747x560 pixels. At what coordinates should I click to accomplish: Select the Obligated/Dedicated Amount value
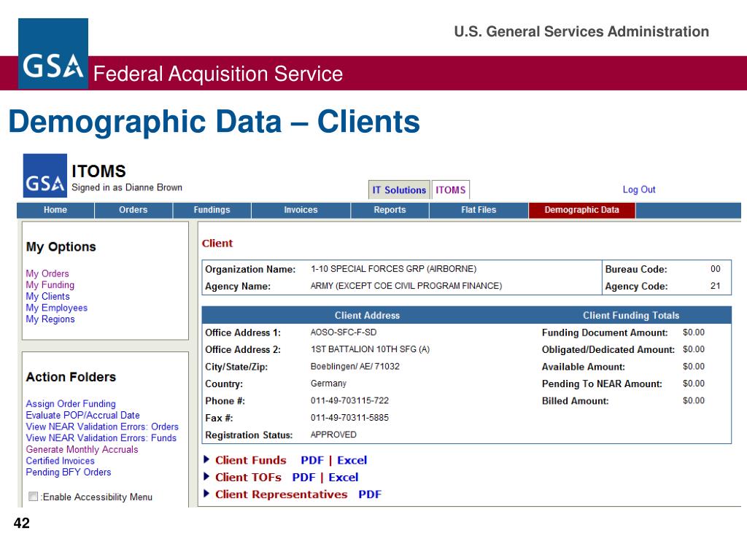pyautogui.click(x=694, y=349)
